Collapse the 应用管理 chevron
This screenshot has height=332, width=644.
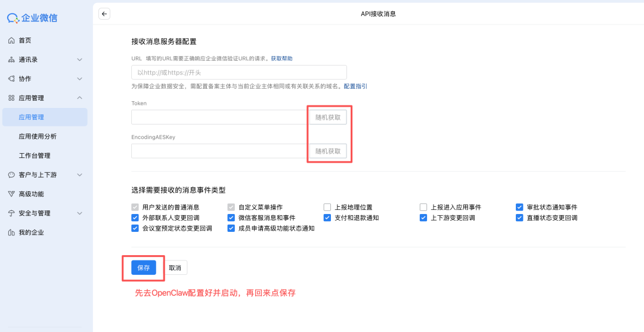pyautogui.click(x=80, y=98)
